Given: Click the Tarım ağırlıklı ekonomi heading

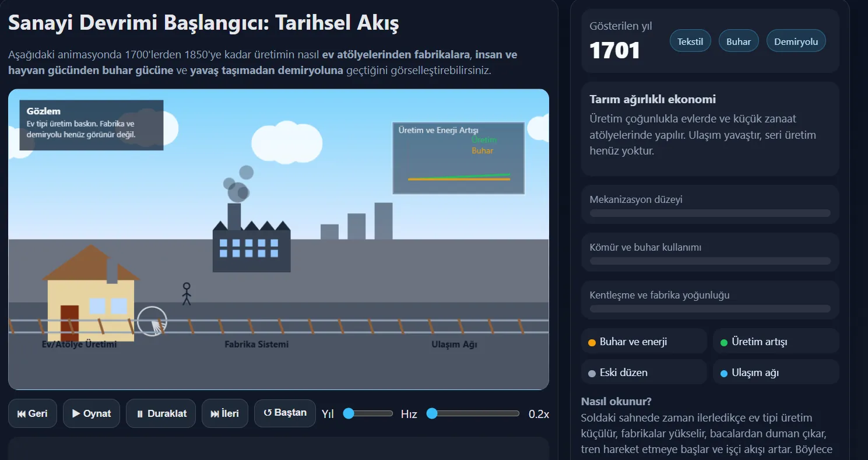Looking at the screenshot, I should click(653, 99).
